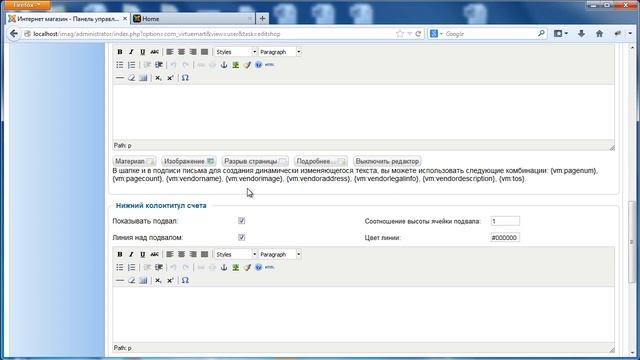The height and width of the screenshot is (360, 640).
Task: Click 'Нижний колонтитул счета' section heading
Action: click(x=161, y=205)
